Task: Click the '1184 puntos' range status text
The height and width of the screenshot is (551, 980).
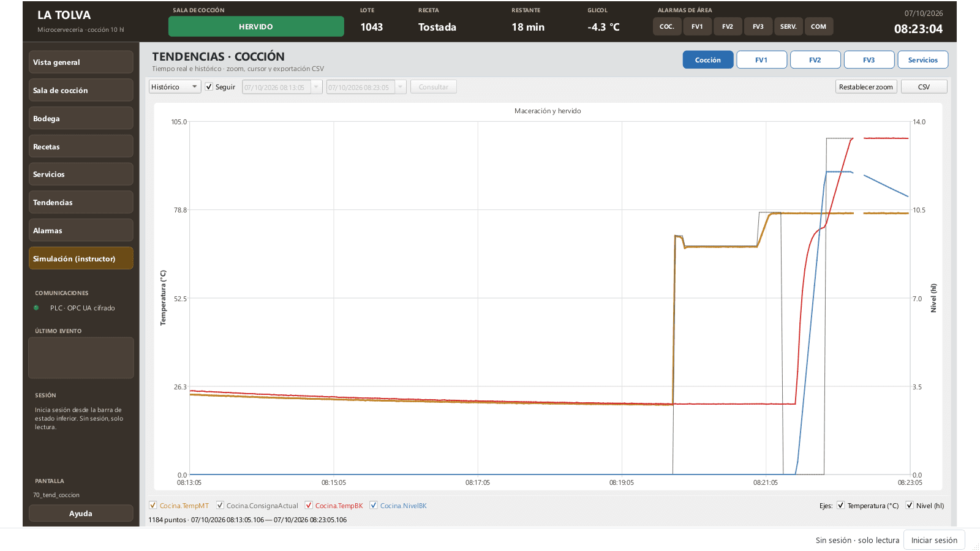Action: [x=247, y=520]
